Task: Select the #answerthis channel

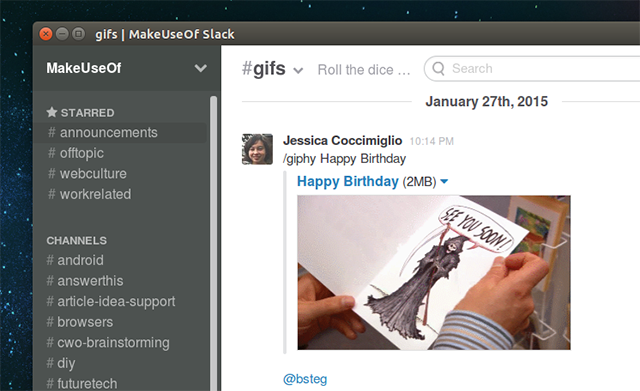Action: click(x=85, y=281)
